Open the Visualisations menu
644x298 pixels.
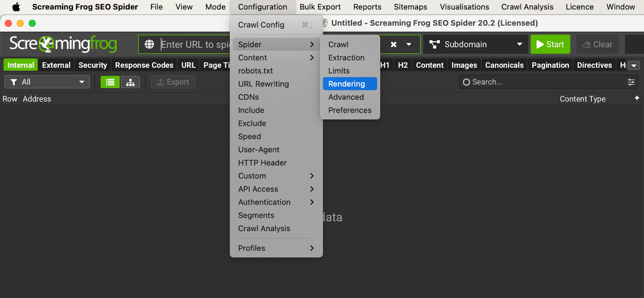point(464,7)
